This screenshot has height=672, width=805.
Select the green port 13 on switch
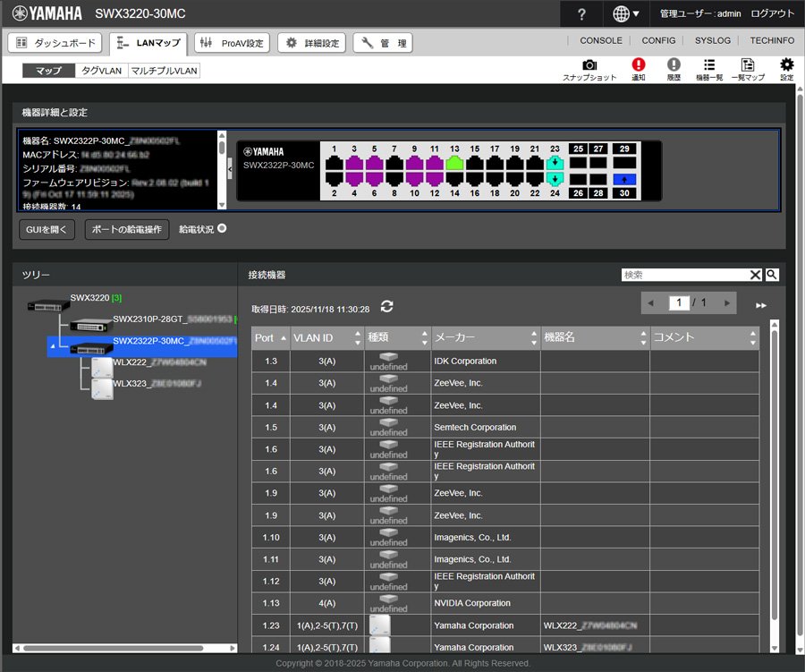pos(454,164)
